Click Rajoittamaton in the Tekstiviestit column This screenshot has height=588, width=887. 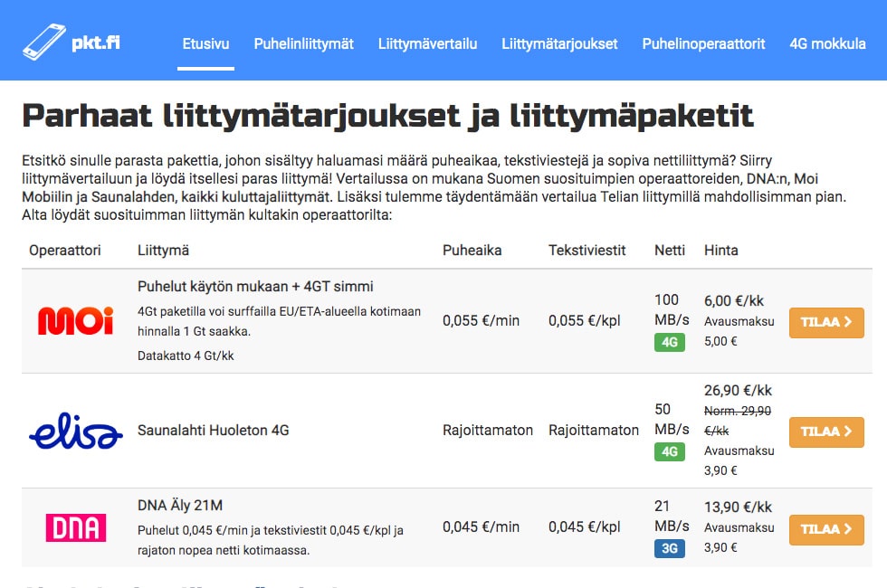594,431
